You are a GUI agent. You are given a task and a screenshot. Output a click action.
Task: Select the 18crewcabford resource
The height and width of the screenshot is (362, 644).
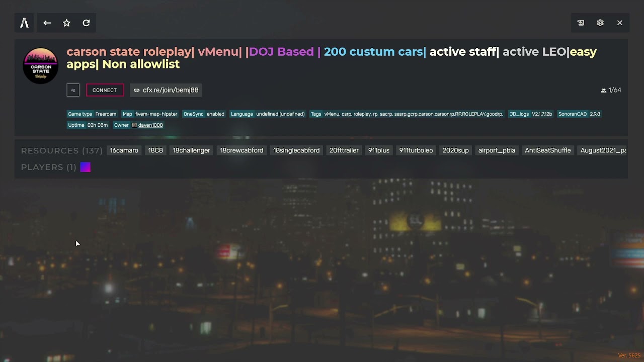[242, 150]
